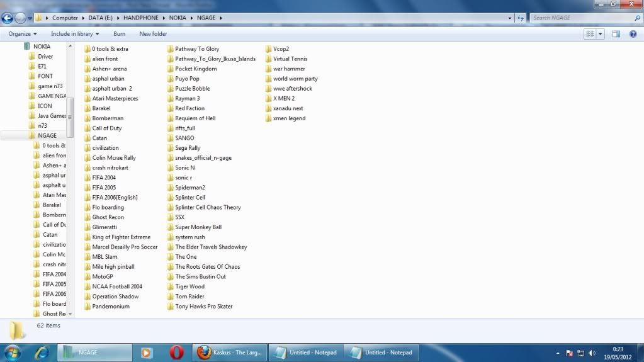644x362 pixels.
Task: Open the media player taskbar icon
Action: click(146, 353)
